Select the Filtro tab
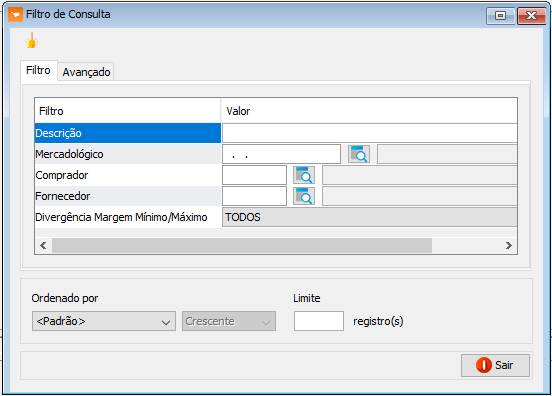552x396 pixels. pos(38,70)
